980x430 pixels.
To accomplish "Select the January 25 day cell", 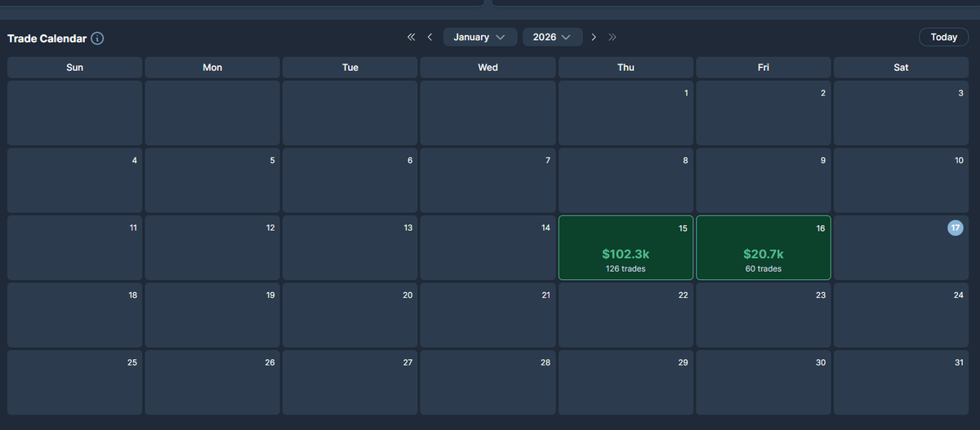I will (74, 383).
